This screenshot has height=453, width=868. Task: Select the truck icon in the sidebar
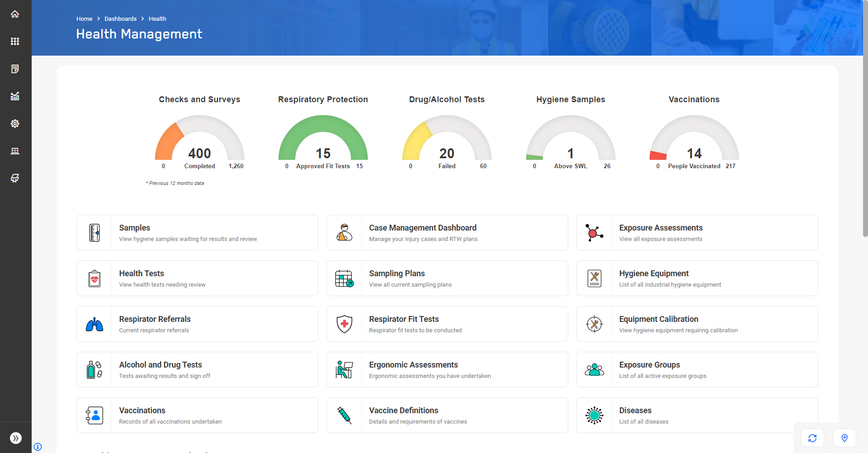(x=15, y=178)
